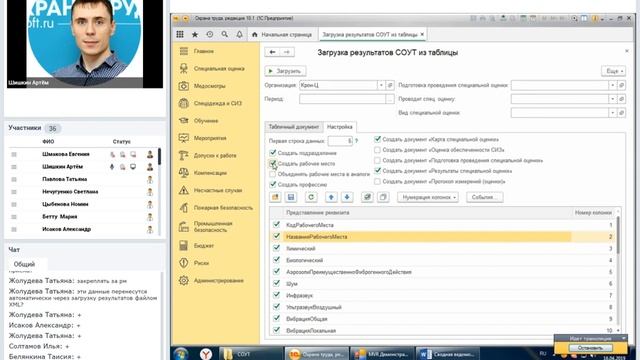Click the open-file settings icon in table toolbar

pyautogui.click(x=275, y=197)
